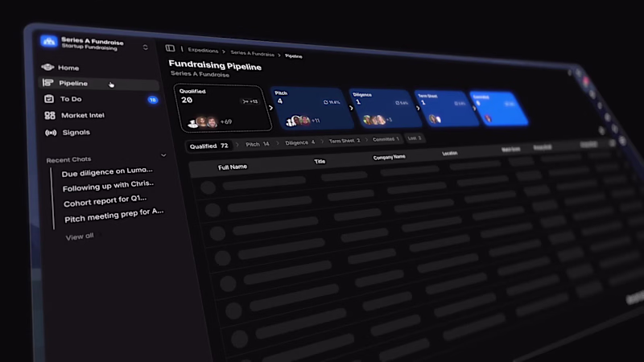The width and height of the screenshot is (644, 362).
Task: Switch to the Term Sheet 2 tab
Action: (x=345, y=141)
